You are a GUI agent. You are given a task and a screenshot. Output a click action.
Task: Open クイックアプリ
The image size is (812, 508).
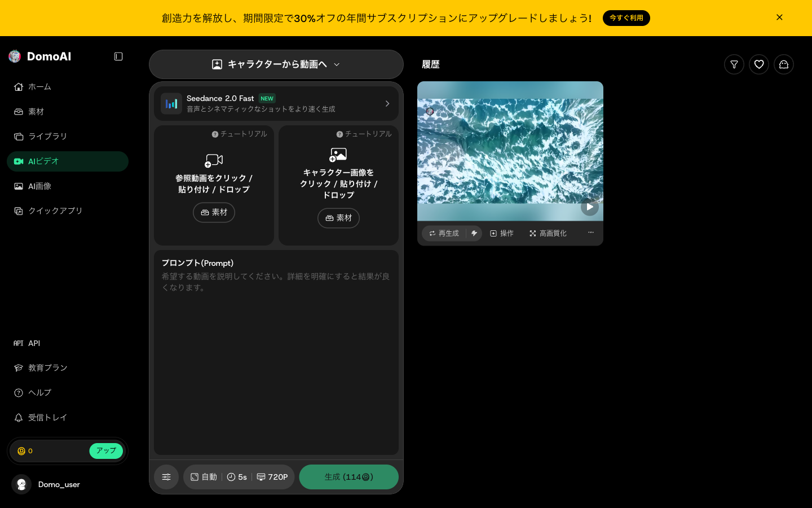pos(68,211)
